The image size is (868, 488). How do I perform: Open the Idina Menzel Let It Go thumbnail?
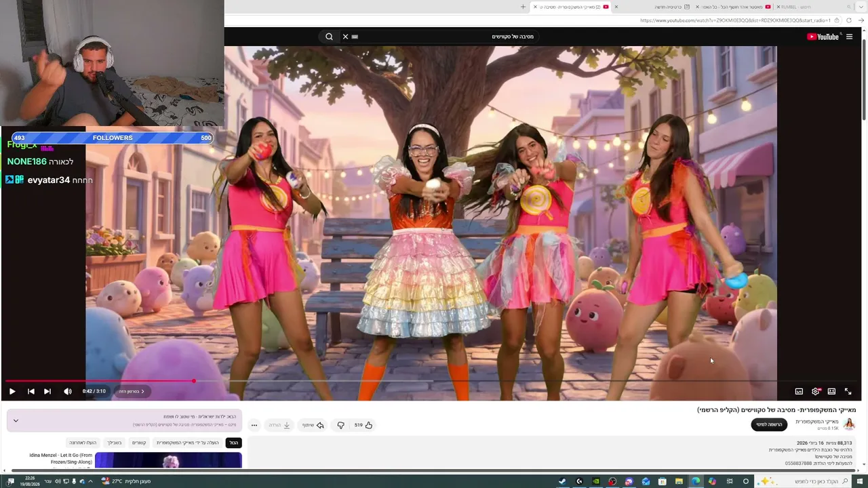coord(168,461)
